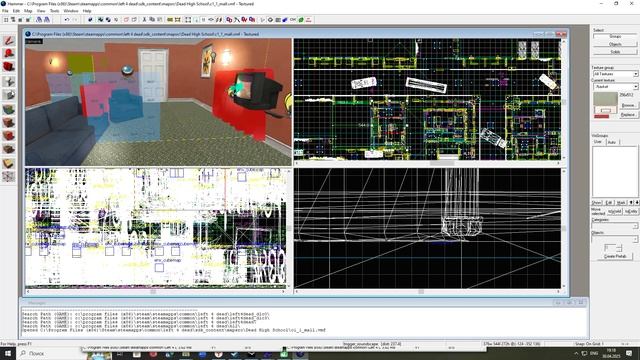Click the taskbar clock

(x=611, y=353)
